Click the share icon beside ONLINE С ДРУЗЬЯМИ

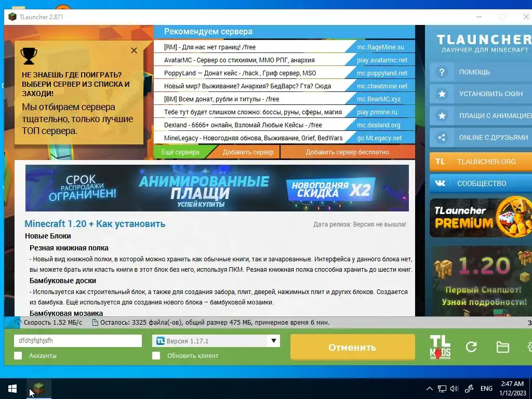tap(442, 137)
